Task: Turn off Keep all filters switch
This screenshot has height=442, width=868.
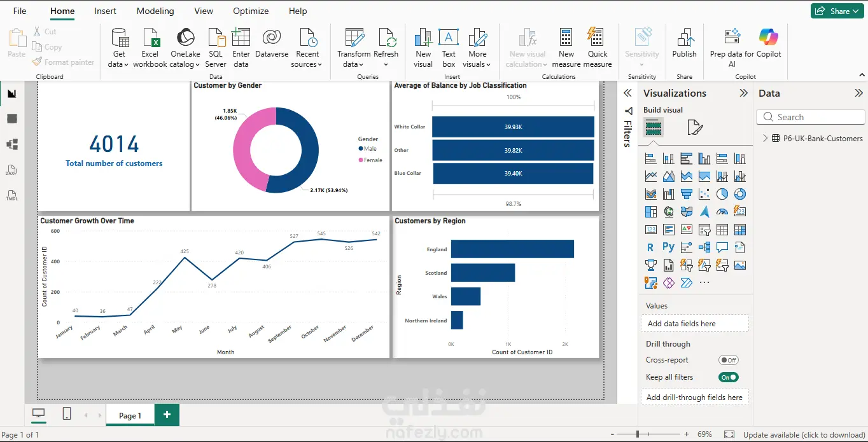Action: tap(729, 377)
